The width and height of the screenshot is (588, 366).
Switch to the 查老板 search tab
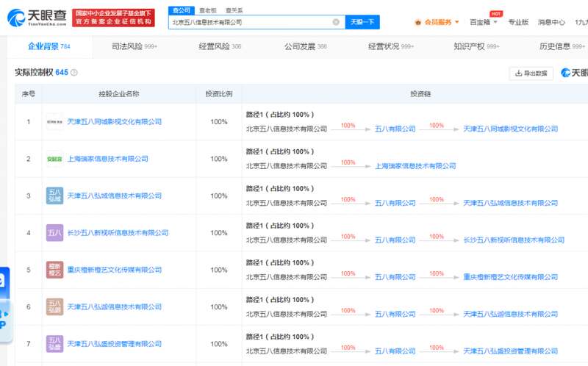(x=208, y=10)
